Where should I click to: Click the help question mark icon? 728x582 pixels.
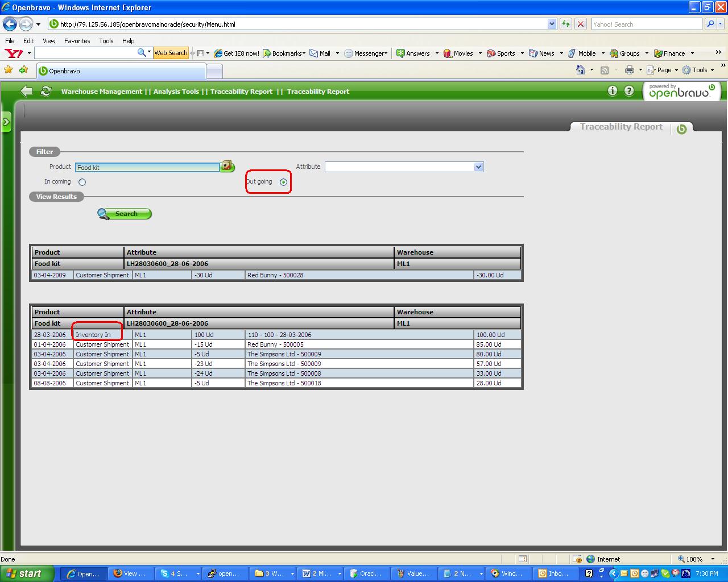(x=628, y=91)
